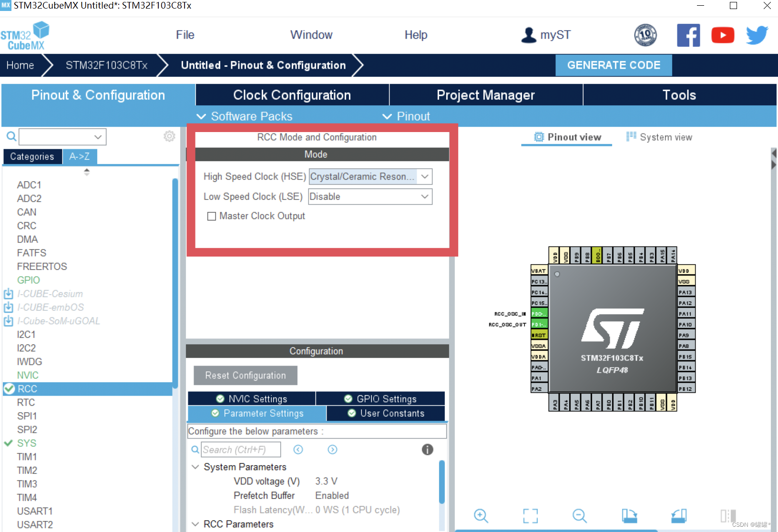This screenshot has width=778, height=532.
Task: Click the categories list vertical scrollbar
Action: 175,283
